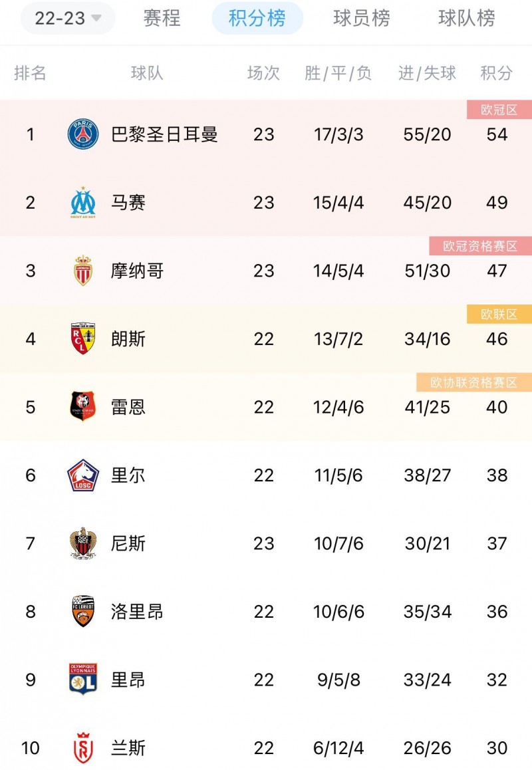Image resolution: width=532 pixels, height=770 pixels.
Task: Click the Reims club badge
Action: [83, 748]
